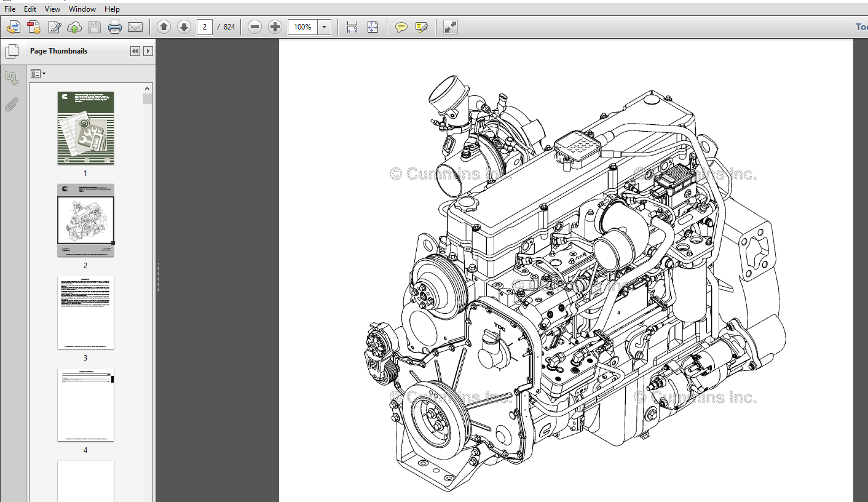The height and width of the screenshot is (502, 868).
Task: Click the cloud upload icon
Action: tap(74, 27)
